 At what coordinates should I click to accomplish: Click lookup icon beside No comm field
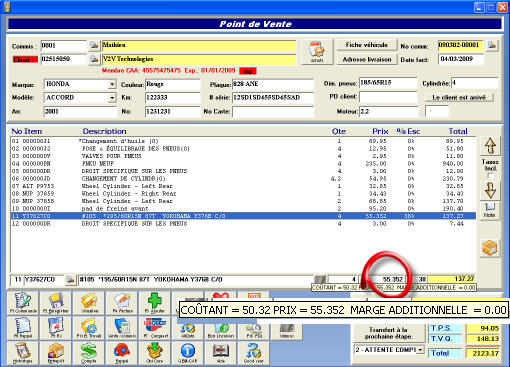click(492, 45)
